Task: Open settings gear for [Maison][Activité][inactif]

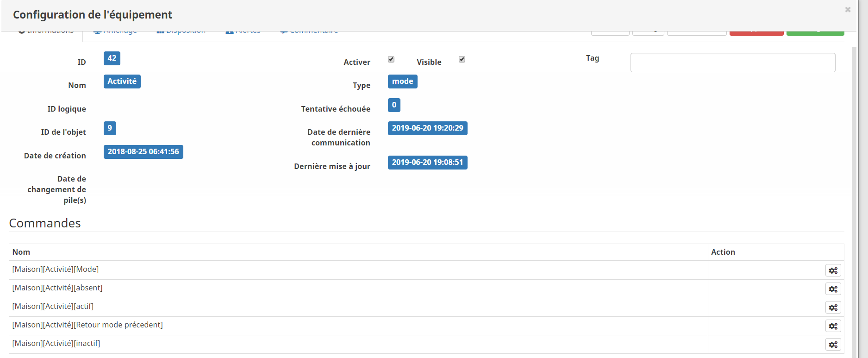Action: 833,345
